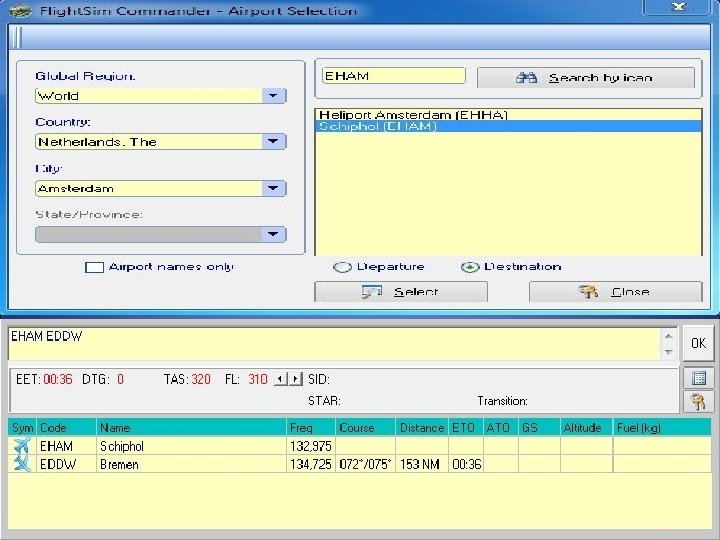
Task: Click the Name column header
Action: point(191,428)
